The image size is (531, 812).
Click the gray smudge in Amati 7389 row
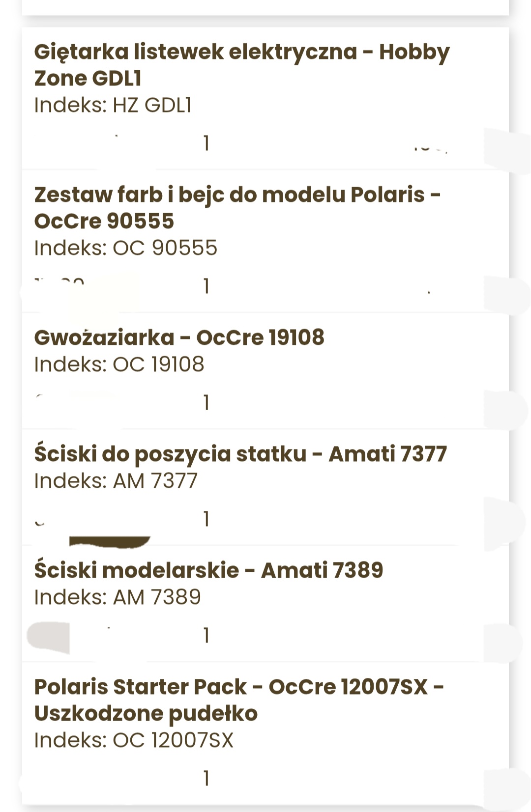click(x=48, y=637)
